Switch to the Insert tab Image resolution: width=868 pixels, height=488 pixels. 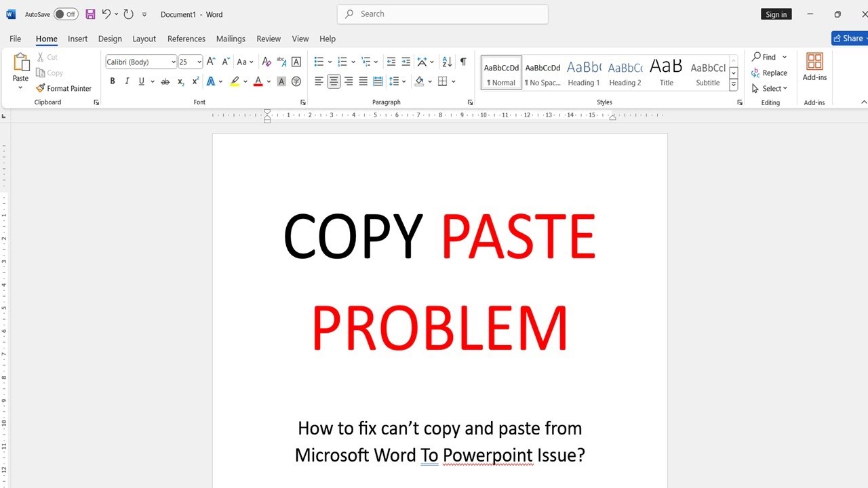pos(77,39)
